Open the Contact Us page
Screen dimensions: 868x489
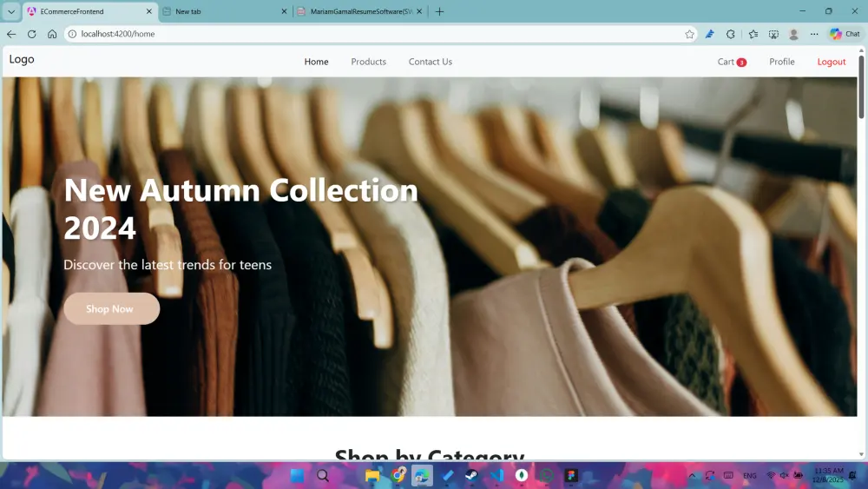pos(431,62)
